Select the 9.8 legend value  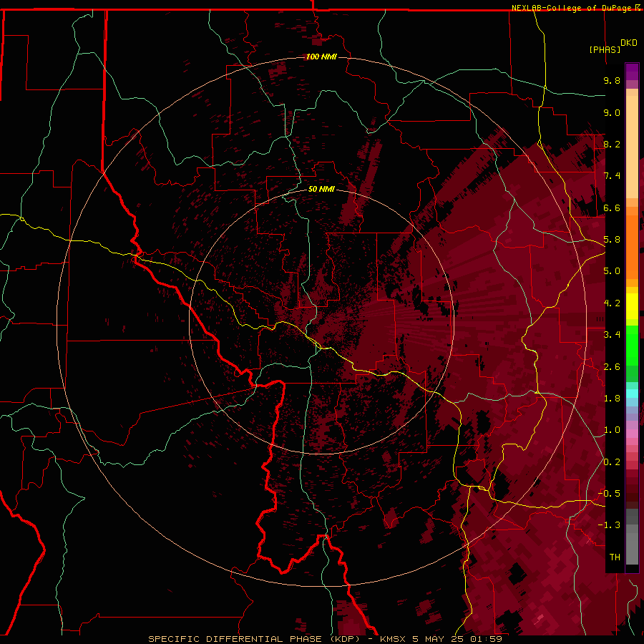(x=612, y=80)
